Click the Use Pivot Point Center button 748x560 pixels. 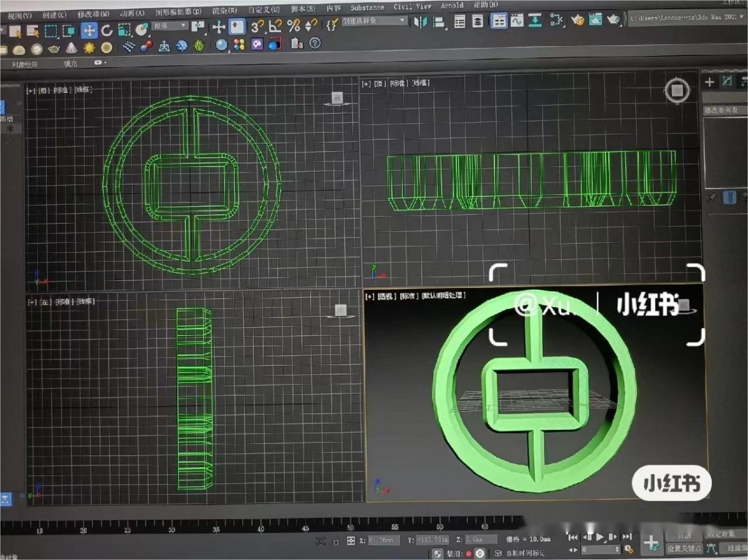[198, 27]
